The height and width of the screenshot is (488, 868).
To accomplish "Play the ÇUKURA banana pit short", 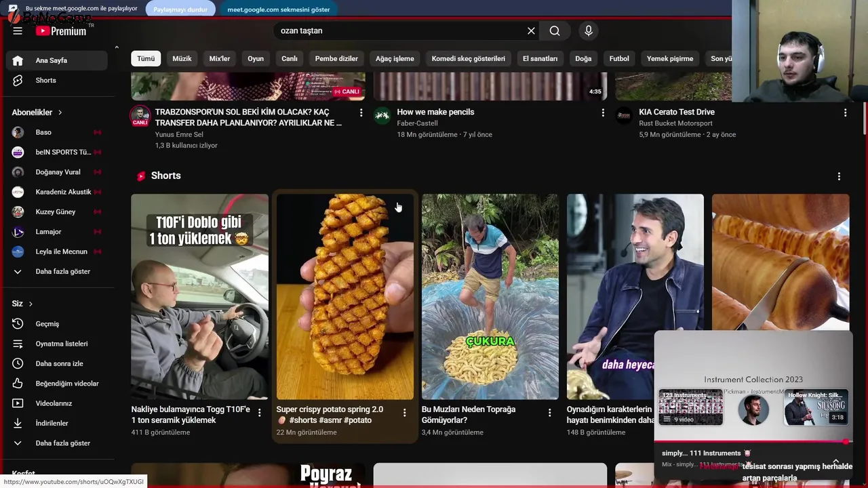I will click(x=490, y=297).
